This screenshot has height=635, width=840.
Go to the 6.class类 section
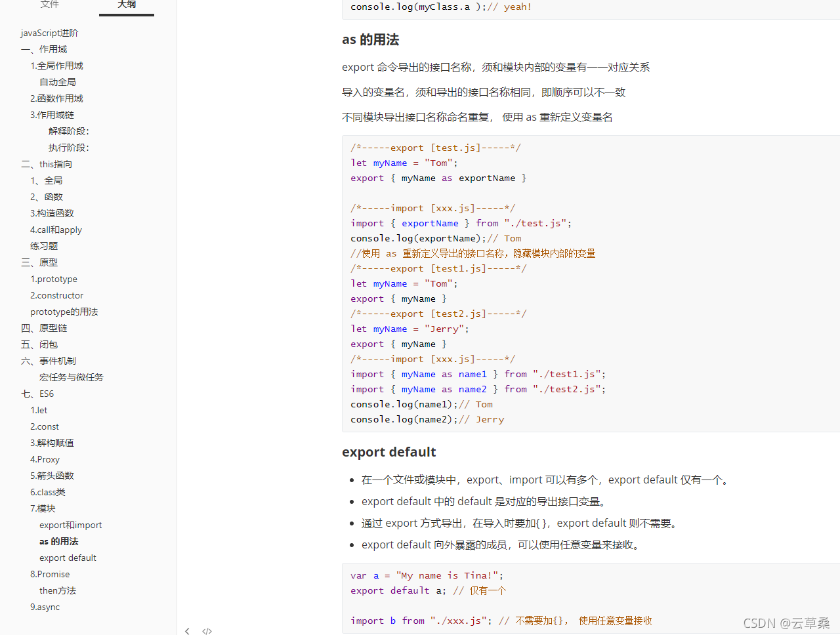[48, 492]
